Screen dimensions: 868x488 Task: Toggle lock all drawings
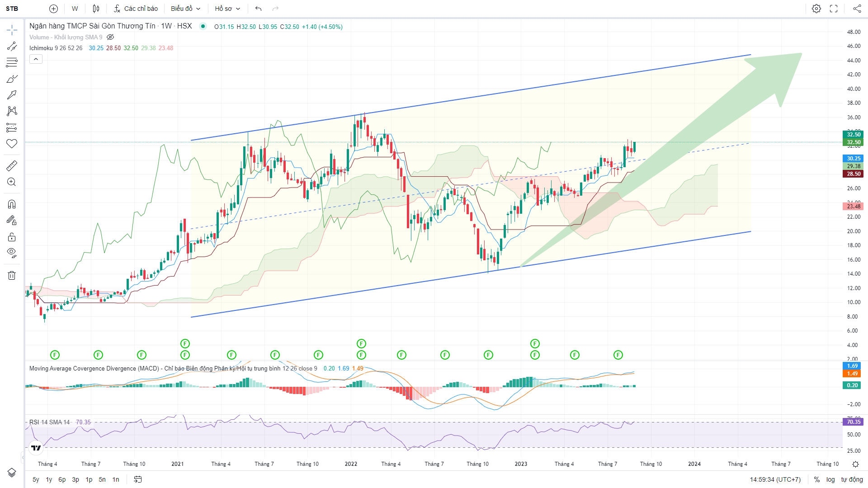(x=12, y=237)
